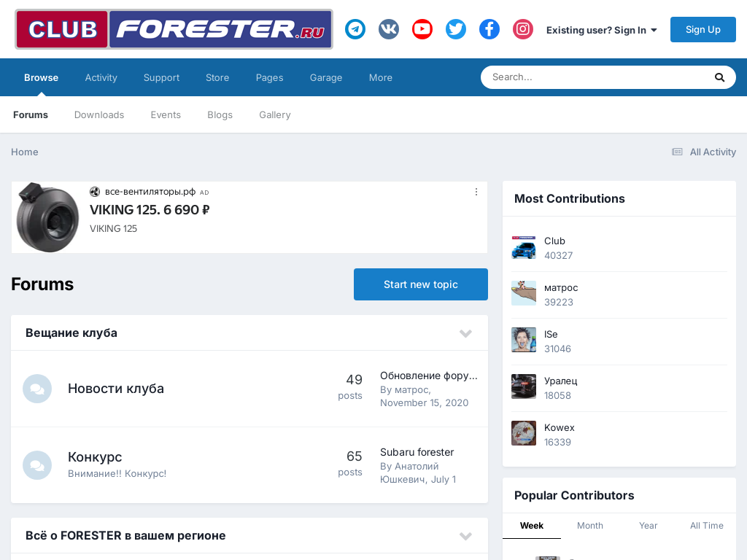747x560 pixels.
Task: Open ad options three-dot menu
Action: click(476, 192)
